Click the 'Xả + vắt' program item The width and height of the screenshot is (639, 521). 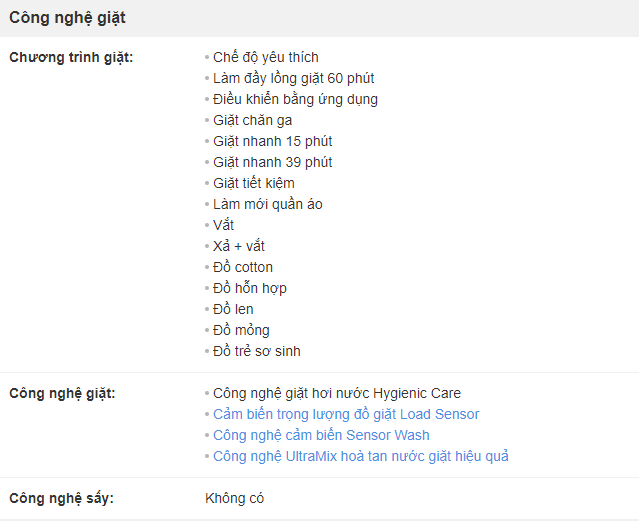[239, 246]
